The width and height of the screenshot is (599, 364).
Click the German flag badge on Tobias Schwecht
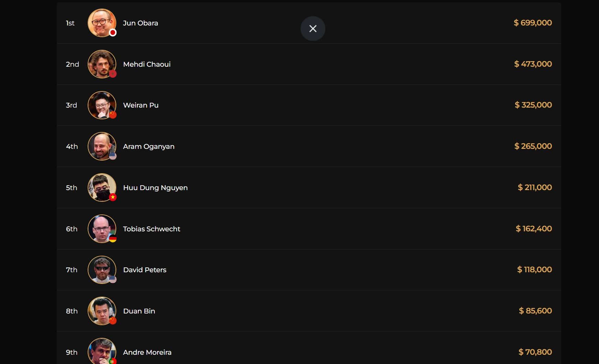click(x=113, y=238)
